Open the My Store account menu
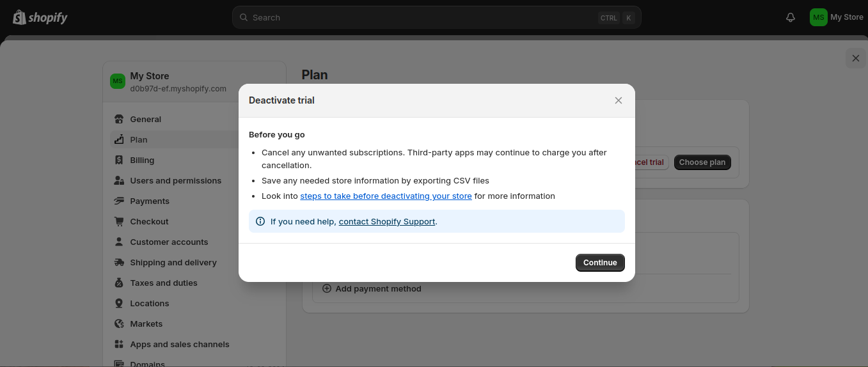 (836, 17)
